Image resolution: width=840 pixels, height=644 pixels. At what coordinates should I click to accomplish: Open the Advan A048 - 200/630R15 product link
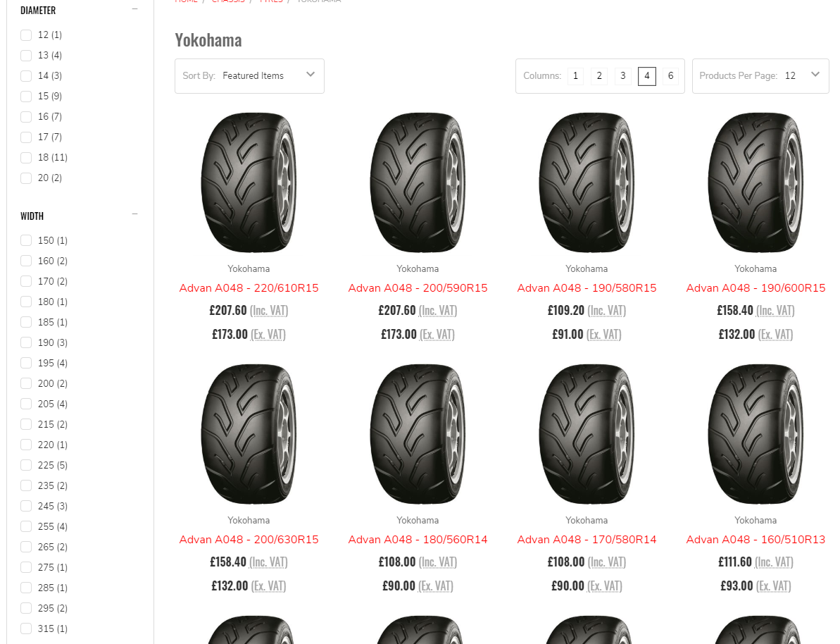point(249,540)
